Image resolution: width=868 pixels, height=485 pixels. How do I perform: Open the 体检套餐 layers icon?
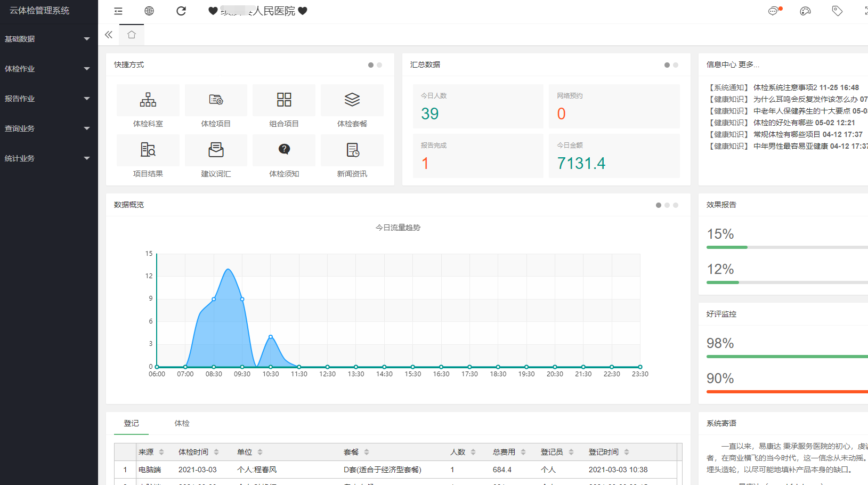(x=352, y=100)
